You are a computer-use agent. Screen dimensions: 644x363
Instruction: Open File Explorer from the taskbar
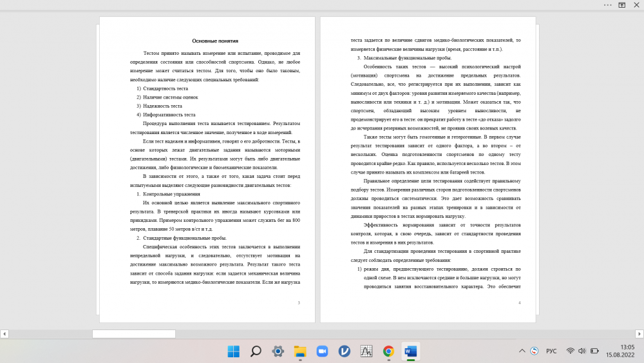click(x=300, y=351)
